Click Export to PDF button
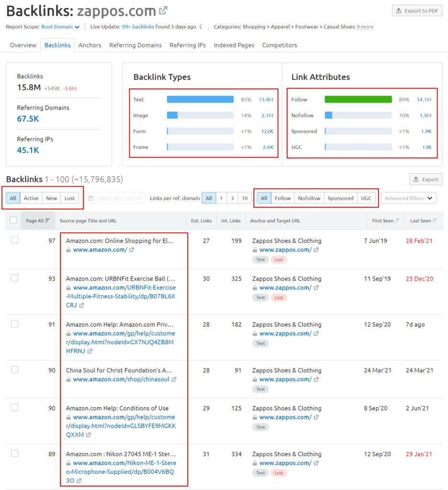 [x=417, y=11]
